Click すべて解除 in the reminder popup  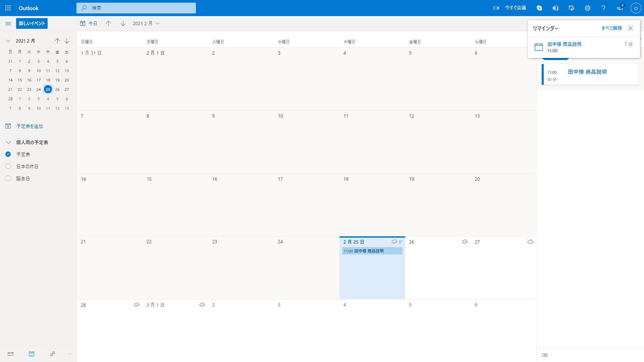611,28
